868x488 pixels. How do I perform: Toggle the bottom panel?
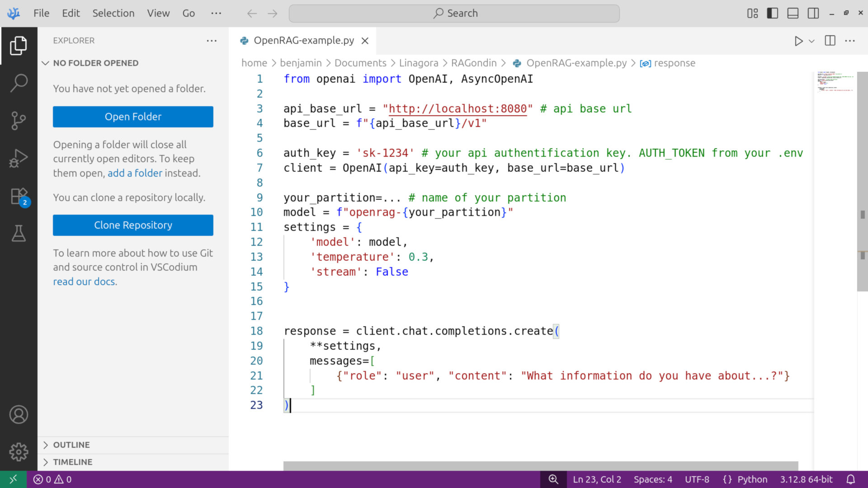point(793,14)
